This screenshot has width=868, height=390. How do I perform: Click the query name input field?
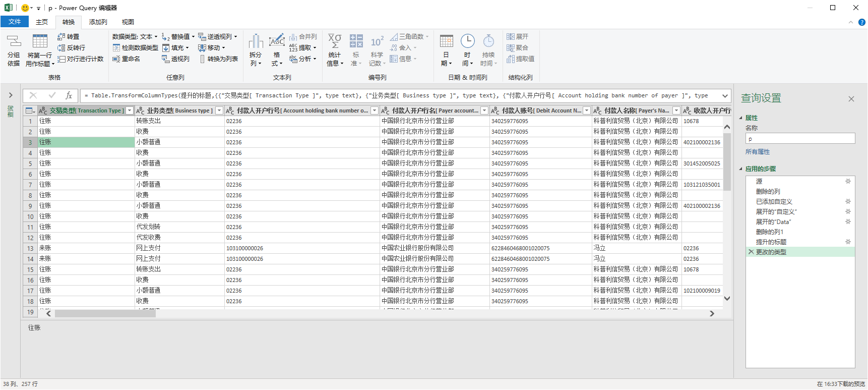800,139
